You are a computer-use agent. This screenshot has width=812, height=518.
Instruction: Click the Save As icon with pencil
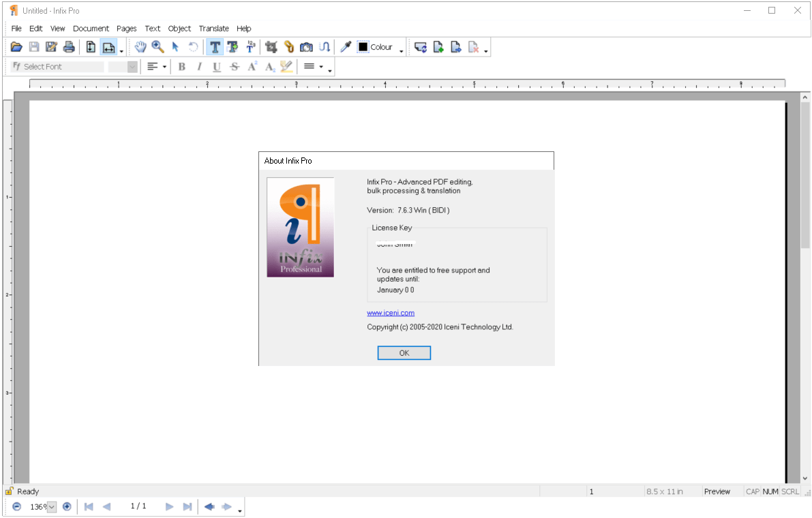click(51, 47)
